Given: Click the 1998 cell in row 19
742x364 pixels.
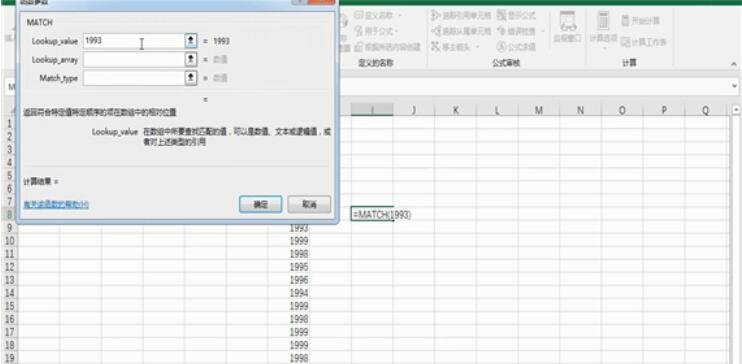Looking at the screenshot, I should coord(289,357).
